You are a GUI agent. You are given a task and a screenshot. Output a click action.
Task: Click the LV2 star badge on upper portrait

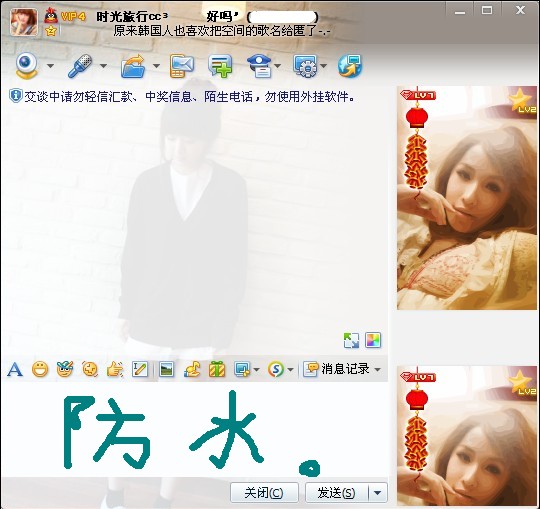(522, 101)
